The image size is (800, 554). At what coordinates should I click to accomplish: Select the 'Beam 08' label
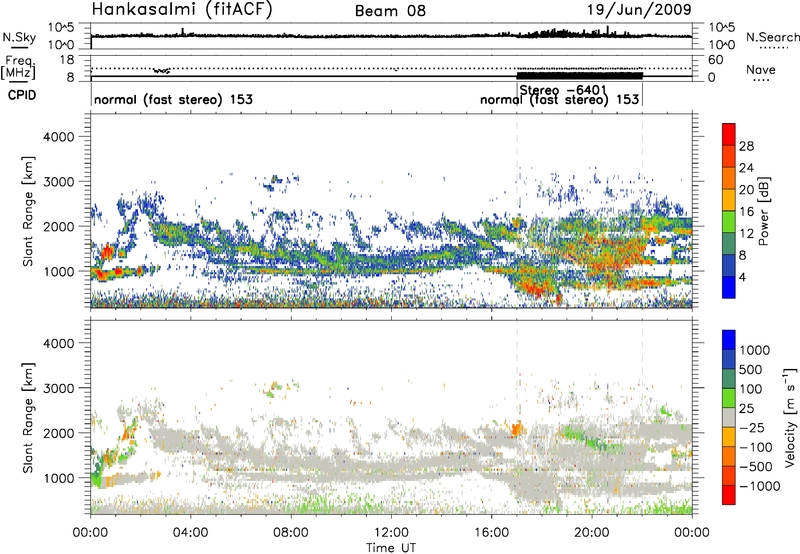click(x=390, y=11)
